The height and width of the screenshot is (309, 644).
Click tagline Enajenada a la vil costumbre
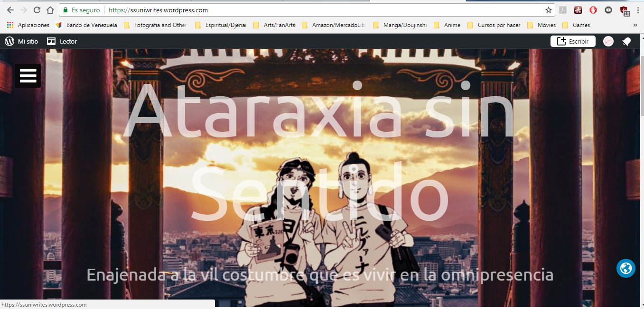pos(320,275)
